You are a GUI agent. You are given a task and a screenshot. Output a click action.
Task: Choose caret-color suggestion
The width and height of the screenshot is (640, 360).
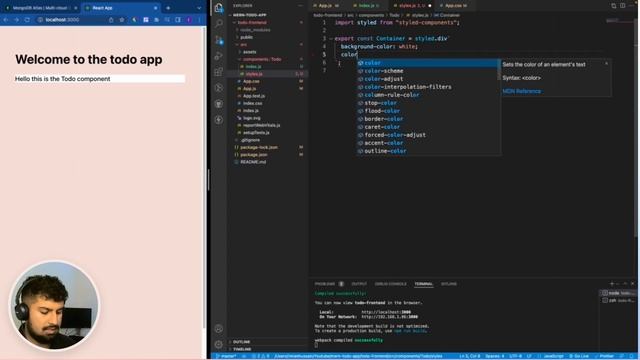tap(427, 127)
